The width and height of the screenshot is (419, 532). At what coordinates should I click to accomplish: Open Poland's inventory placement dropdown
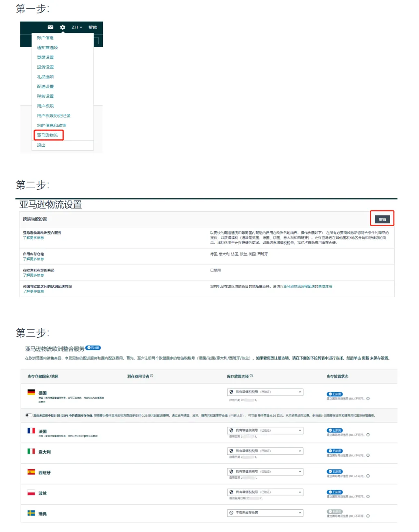pyautogui.click(x=265, y=492)
